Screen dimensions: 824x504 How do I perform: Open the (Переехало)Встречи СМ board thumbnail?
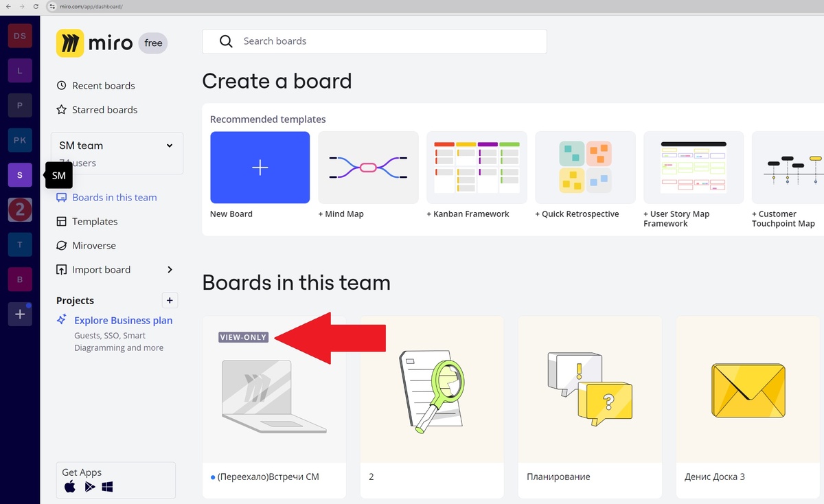(274, 389)
